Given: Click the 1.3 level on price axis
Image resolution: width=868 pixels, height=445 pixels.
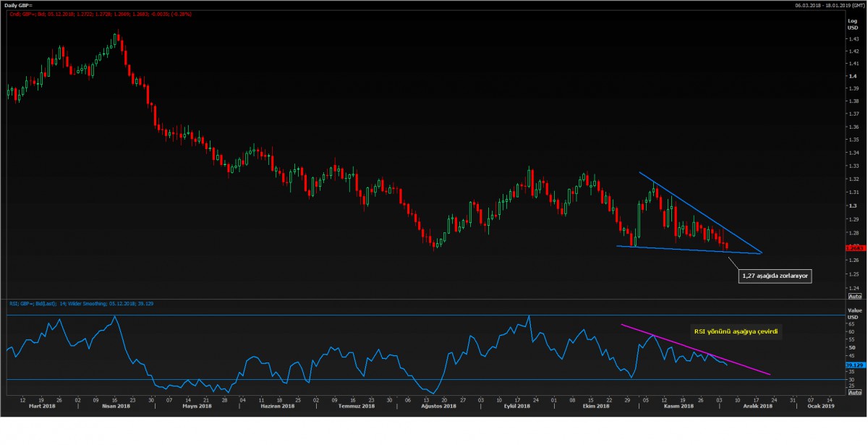Looking at the screenshot, I should click(852, 205).
